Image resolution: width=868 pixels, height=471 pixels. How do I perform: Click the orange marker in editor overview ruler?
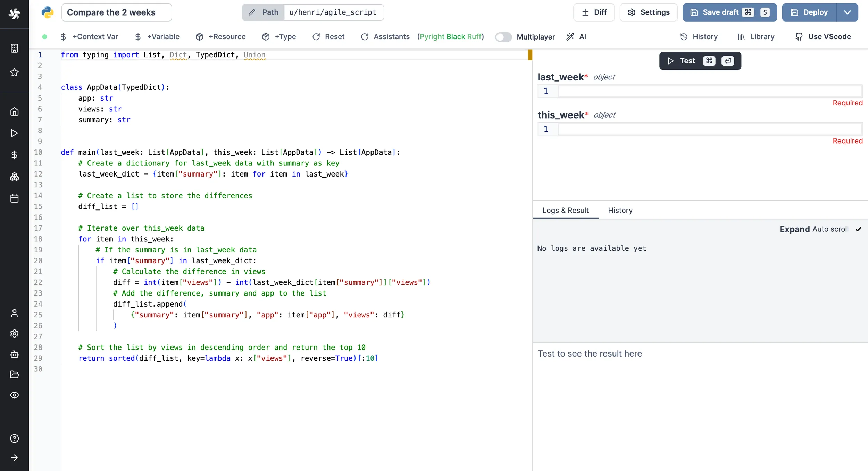(530, 55)
